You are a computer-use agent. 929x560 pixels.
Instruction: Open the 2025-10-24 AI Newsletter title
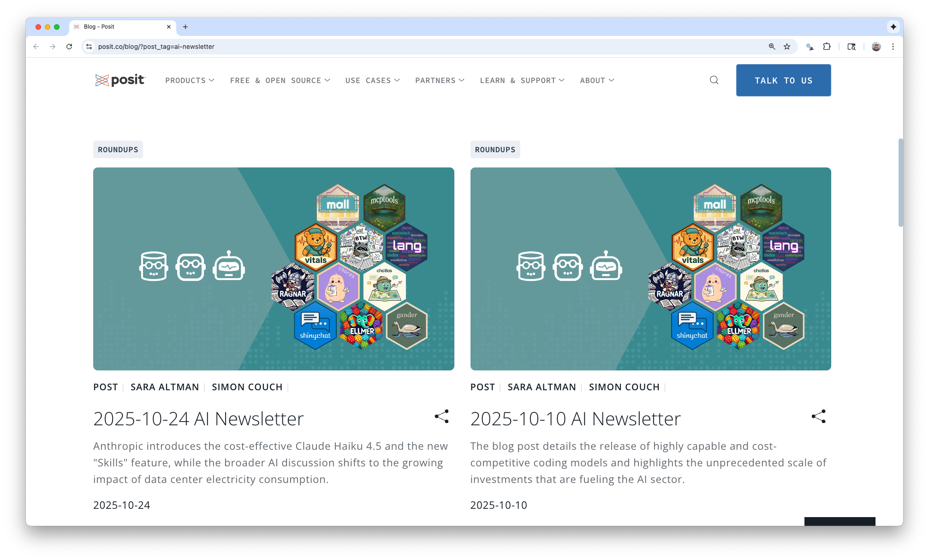198,419
